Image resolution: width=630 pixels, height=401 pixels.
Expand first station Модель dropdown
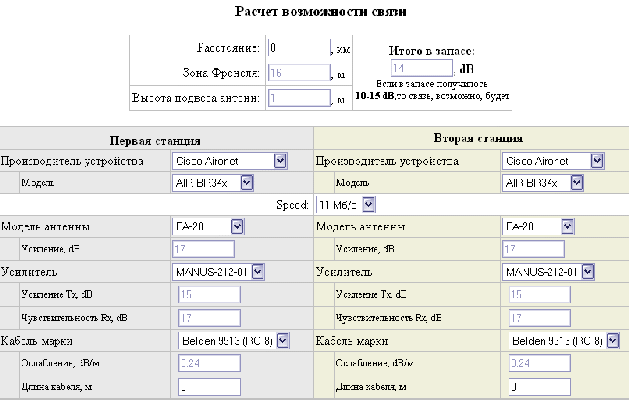click(x=213, y=183)
